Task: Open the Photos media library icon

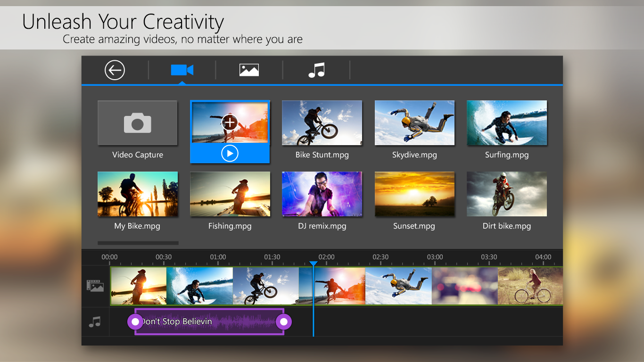Action: tap(249, 70)
